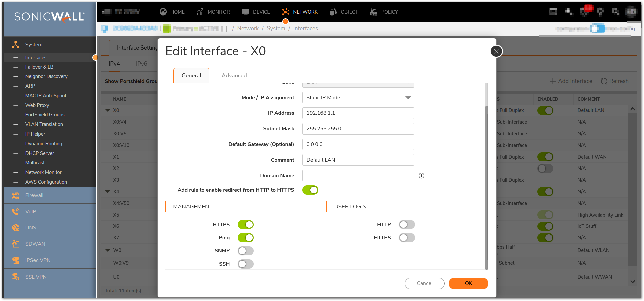Collapse the X4 interface row
The image size is (644, 301).
click(108, 192)
